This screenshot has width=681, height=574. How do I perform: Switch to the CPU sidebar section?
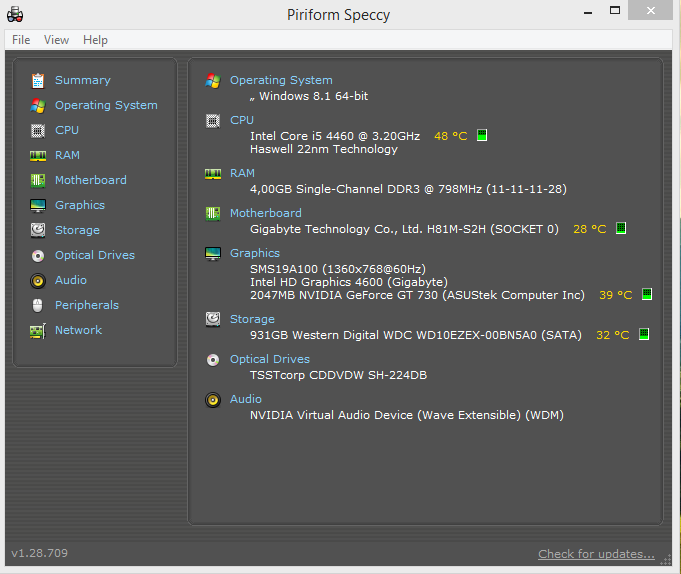(x=67, y=130)
